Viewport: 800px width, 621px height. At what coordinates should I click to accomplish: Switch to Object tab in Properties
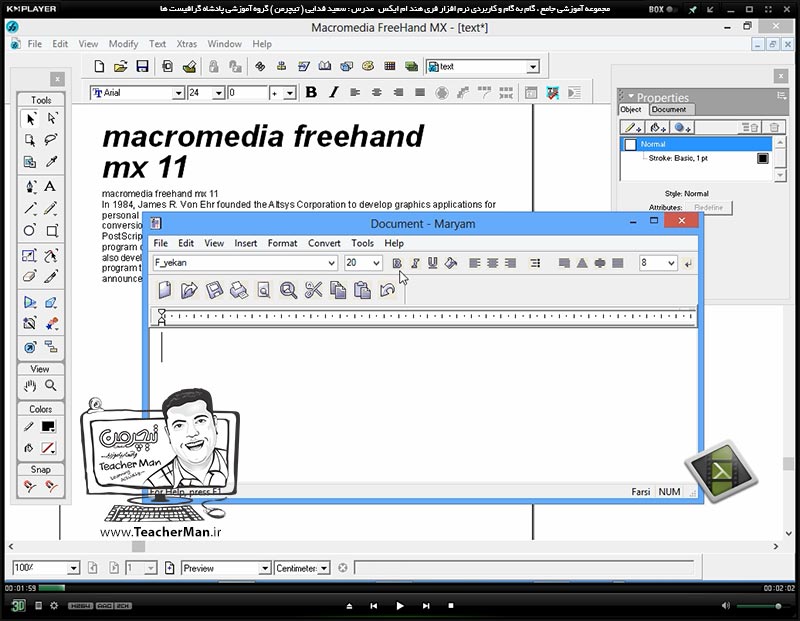631,109
